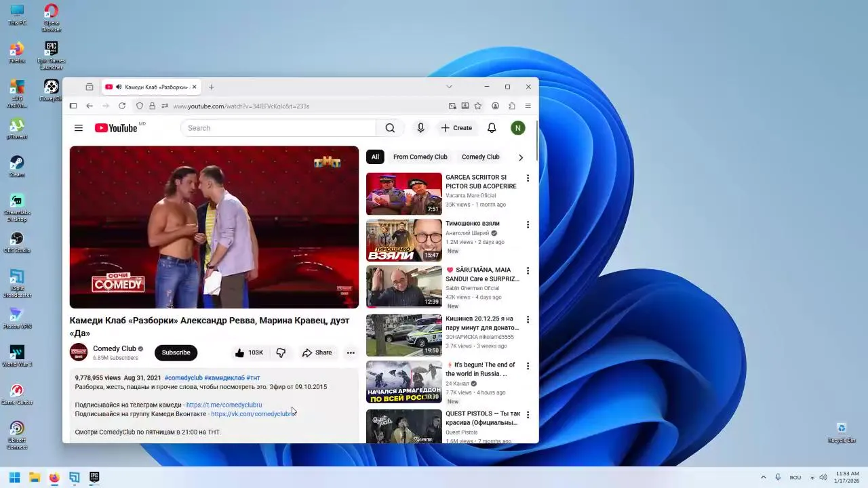The width and height of the screenshot is (868, 488).
Task: Click the YouTube search magnifier button
Action: click(x=390, y=128)
